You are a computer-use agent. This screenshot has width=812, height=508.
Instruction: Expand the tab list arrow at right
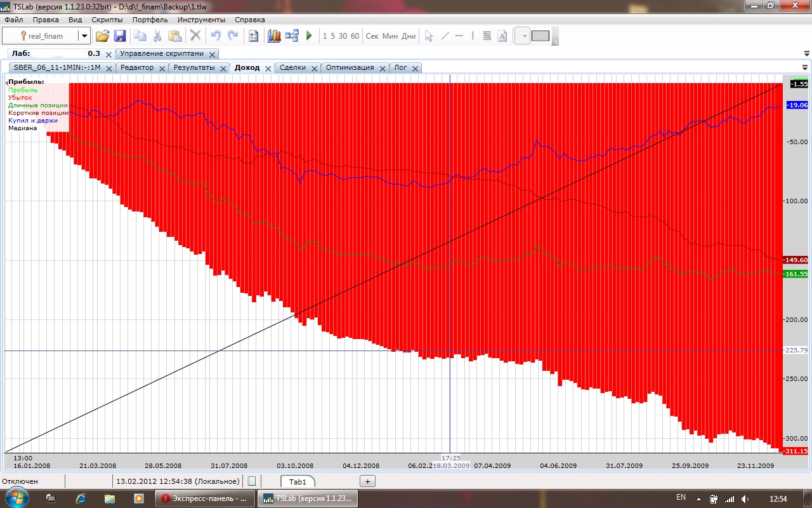pos(805,67)
